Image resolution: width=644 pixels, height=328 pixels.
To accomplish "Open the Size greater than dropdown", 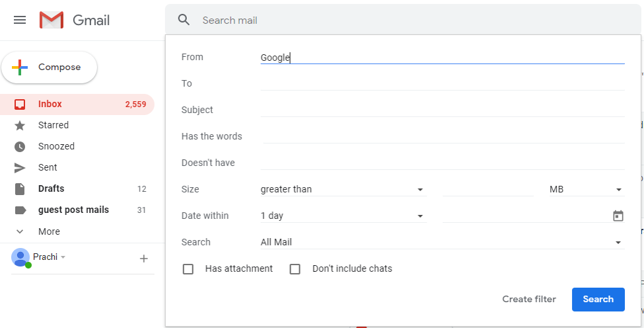I will 343,190.
